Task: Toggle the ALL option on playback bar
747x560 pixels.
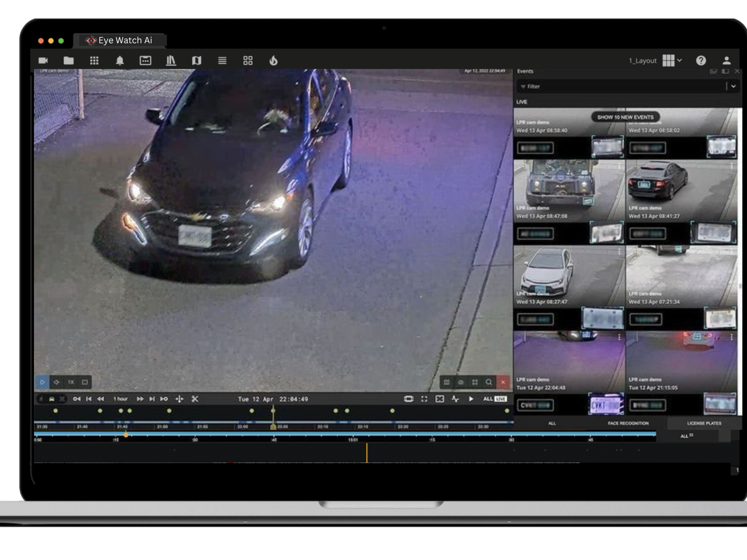Action: (488, 399)
